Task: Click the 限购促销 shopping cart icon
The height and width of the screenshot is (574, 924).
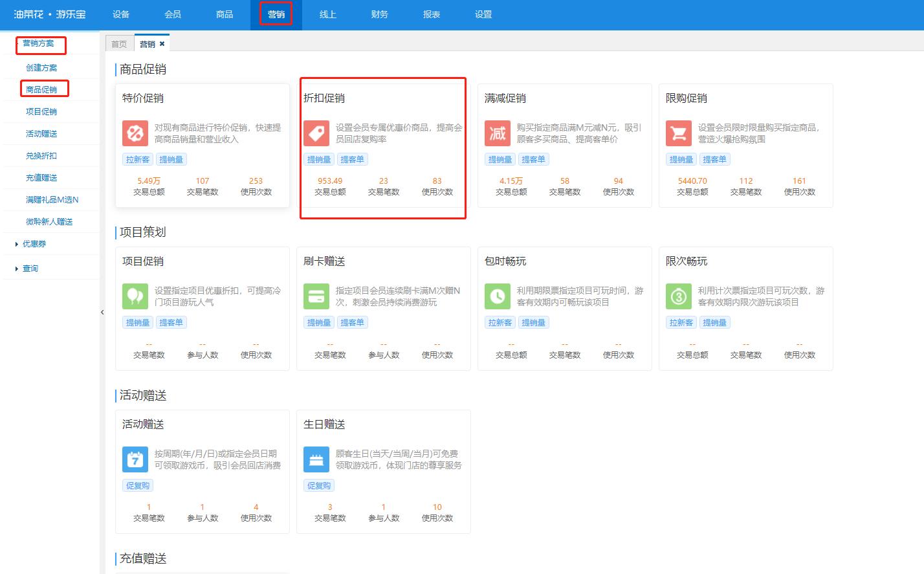Action: click(x=679, y=133)
